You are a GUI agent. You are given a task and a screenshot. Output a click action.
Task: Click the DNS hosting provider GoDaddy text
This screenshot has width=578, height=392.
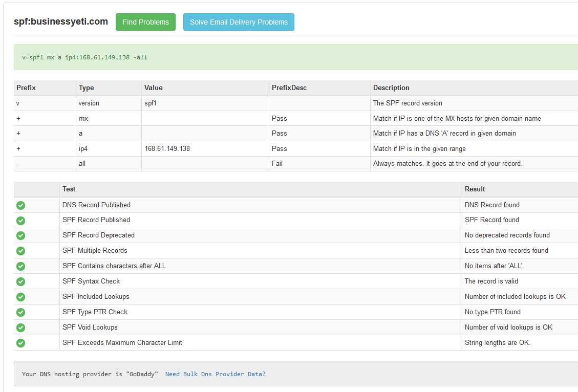coord(90,374)
